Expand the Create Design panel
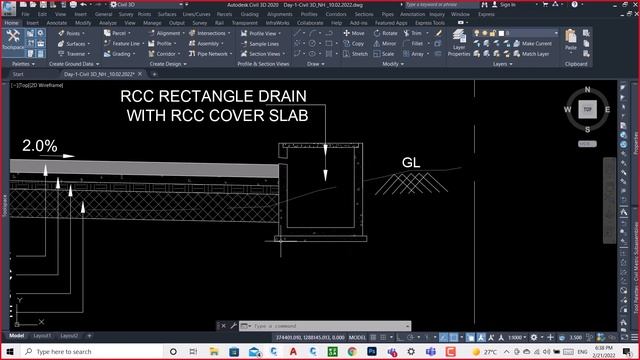This screenshot has height=360, width=640. pyautogui.click(x=168, y=64)
